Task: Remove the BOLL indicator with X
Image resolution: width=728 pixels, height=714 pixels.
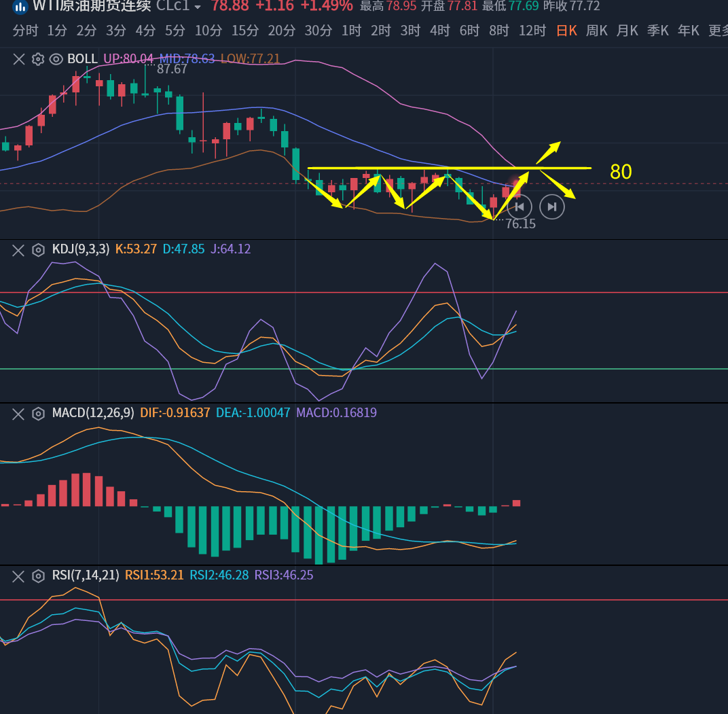Action: click(19, 59)
